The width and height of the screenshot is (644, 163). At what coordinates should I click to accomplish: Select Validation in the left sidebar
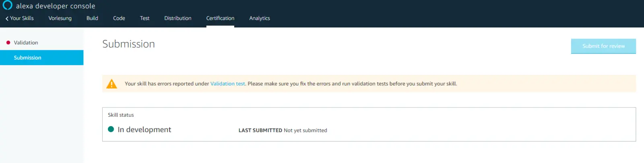click(x=26, y=43)
